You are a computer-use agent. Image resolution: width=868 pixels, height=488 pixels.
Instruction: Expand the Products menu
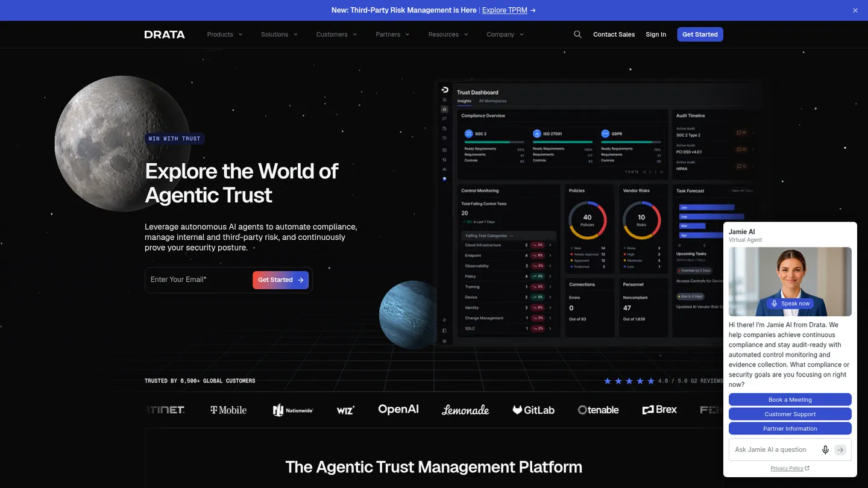225,34
